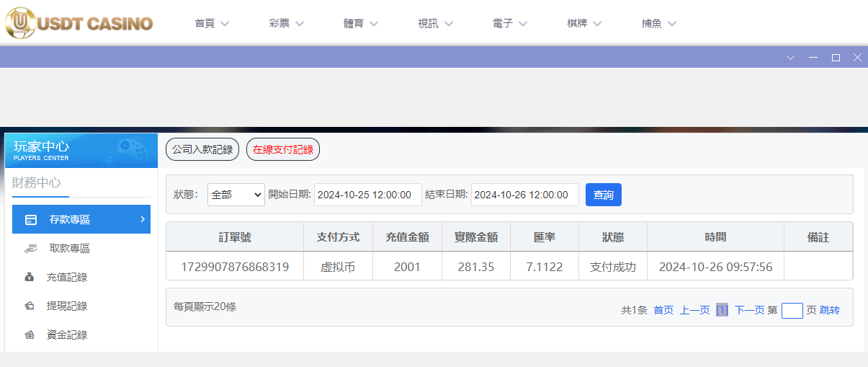Expand the 體育 menu chevron

click(374, 24)
